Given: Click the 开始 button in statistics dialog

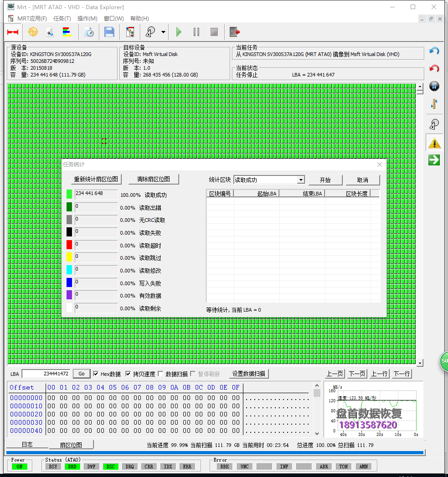Looking at the screenshot, I should [x=325, y=180].
